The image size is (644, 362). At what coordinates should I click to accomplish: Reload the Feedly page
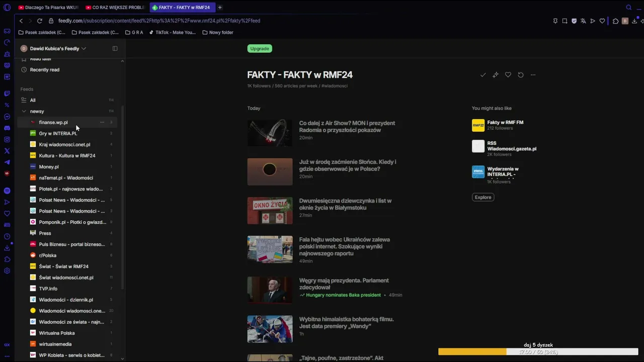[x=40, y=21]
